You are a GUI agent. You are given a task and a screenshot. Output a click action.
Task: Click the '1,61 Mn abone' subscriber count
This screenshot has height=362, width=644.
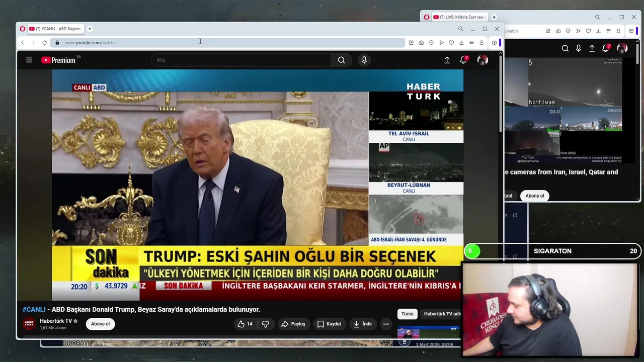53,328
